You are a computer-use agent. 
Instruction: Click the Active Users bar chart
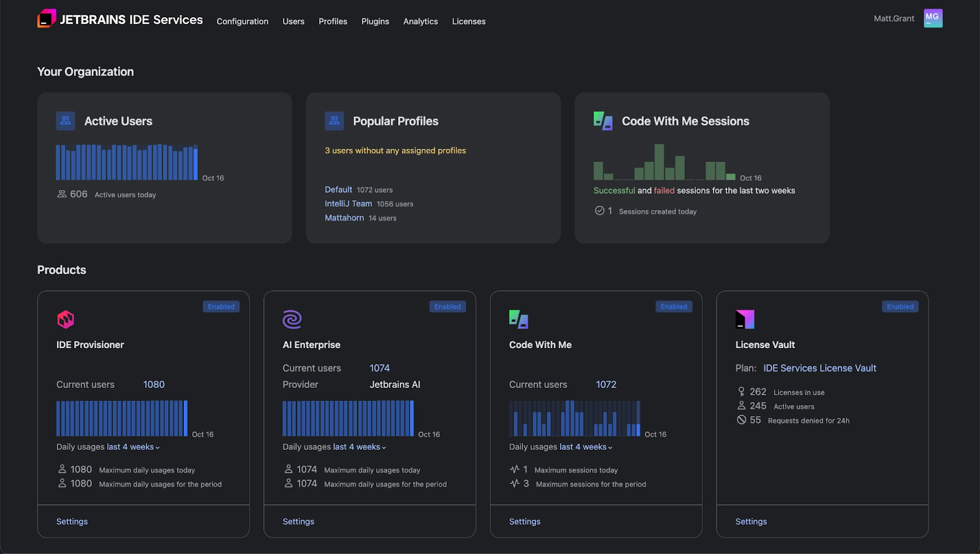tap(127, 162)
